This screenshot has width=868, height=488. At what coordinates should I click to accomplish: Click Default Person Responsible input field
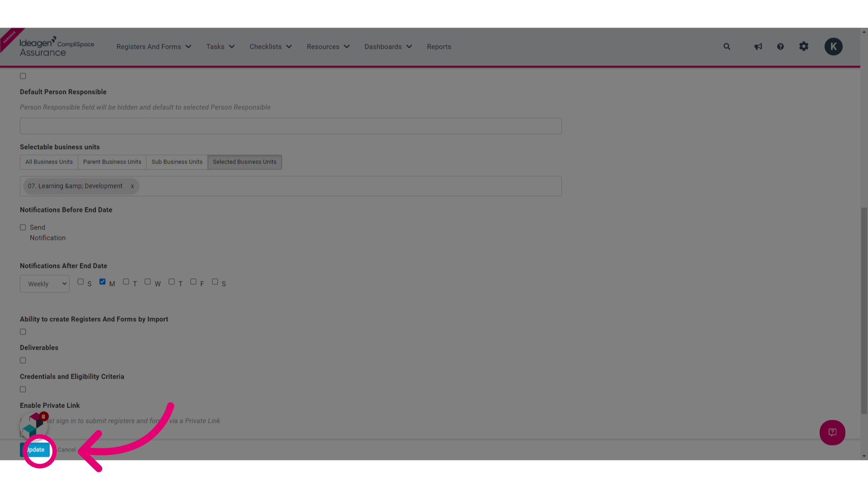[291, 126]
